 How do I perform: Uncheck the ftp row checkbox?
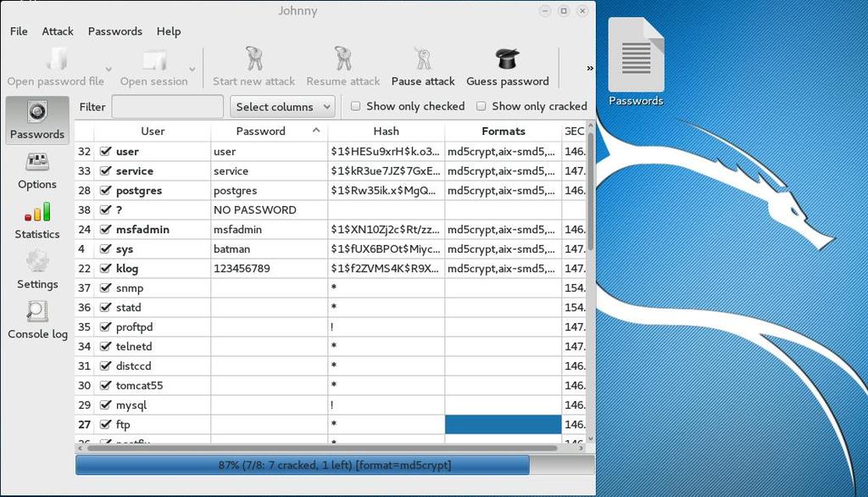coord(105,424)
